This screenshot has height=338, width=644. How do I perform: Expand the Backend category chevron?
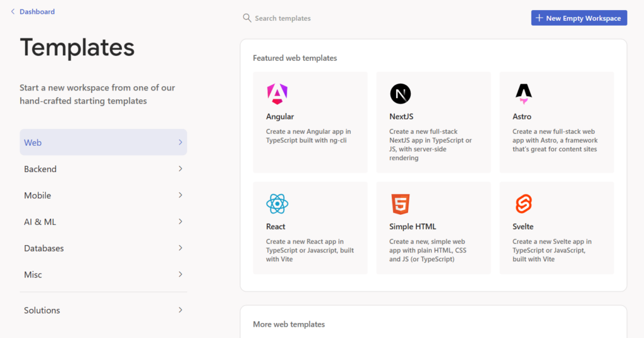point(180,168)
